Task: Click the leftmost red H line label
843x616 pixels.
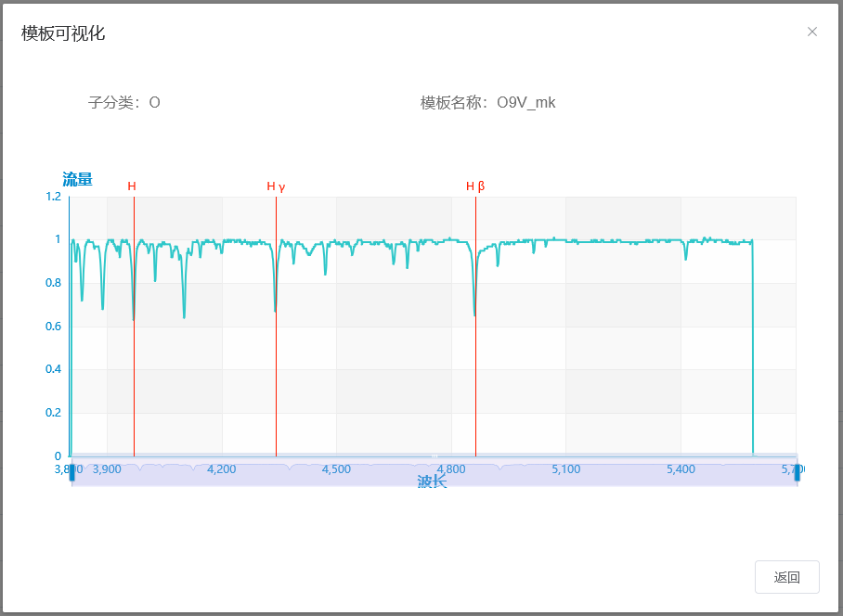Action: (x=132, y=186)
